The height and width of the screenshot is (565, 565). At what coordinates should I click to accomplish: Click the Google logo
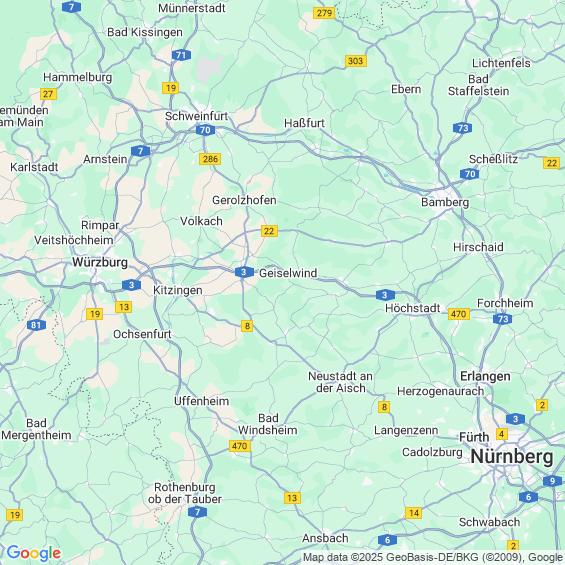pos(34,553)
